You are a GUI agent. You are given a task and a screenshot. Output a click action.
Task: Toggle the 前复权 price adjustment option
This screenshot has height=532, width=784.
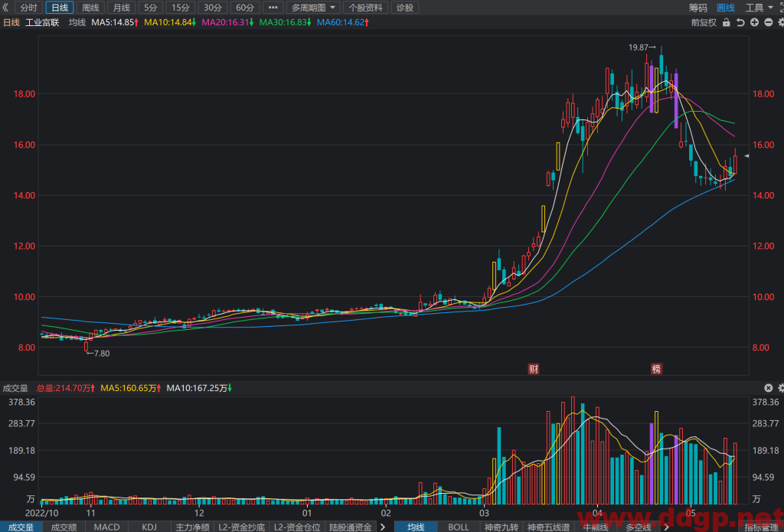point(704,22)
